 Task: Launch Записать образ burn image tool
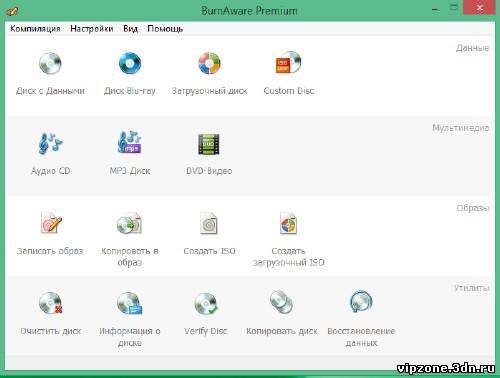tap(51, 223)
